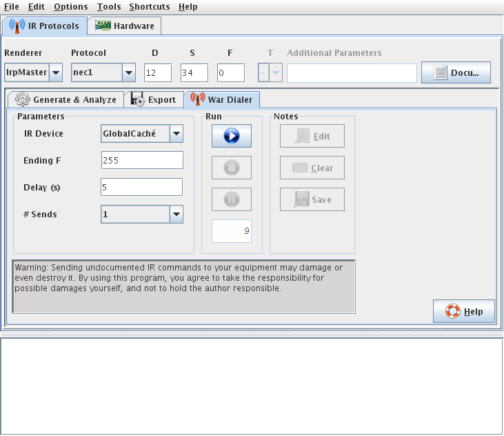Screen dimensions: 504x436
Task: Expand the IR Device GlobalCaché dropdown
Action: [x=177, y=133]
